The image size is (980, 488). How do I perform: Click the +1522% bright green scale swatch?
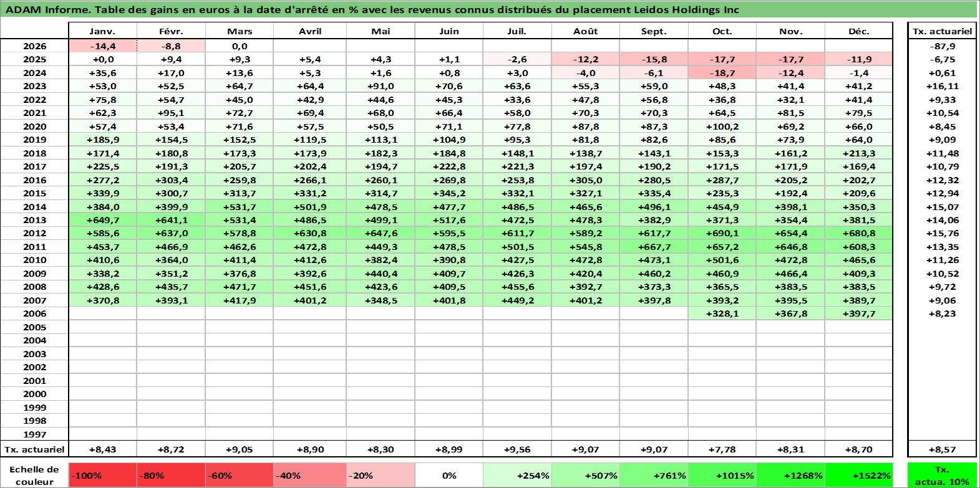pyautogui.click(x=858, y=475)
